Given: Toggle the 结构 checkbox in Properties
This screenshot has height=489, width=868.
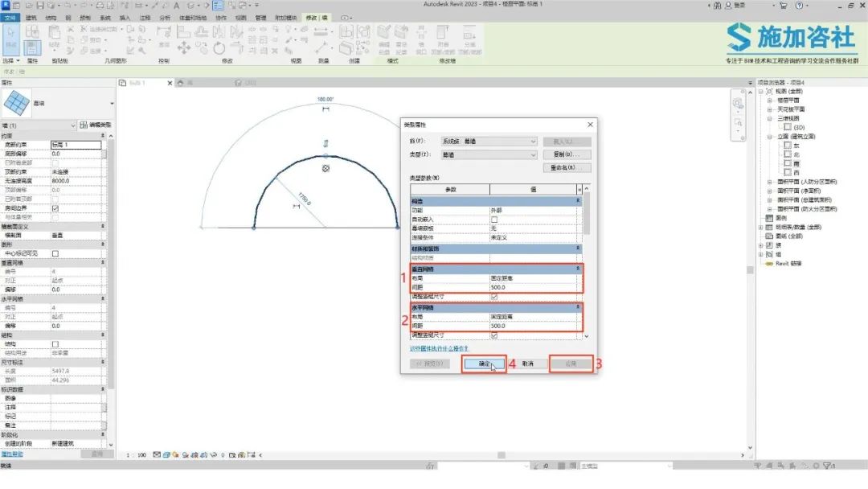Looking at the screenshot, I should (55, 344).
